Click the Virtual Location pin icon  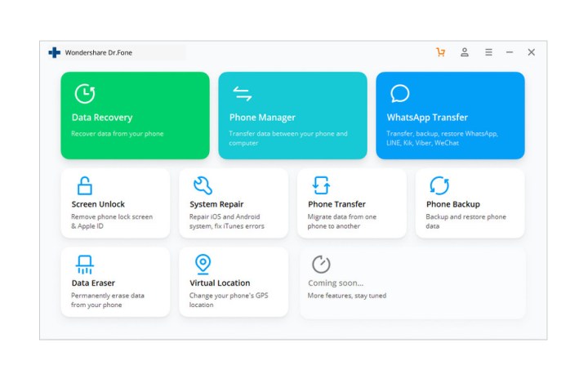(203, 264)
